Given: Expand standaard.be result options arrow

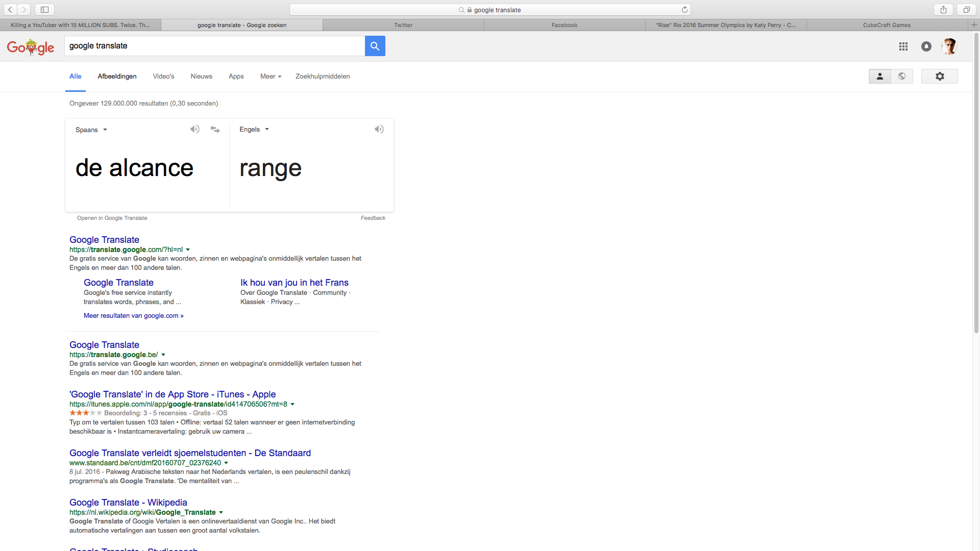Looking at the screenshot, I should 226,463.
